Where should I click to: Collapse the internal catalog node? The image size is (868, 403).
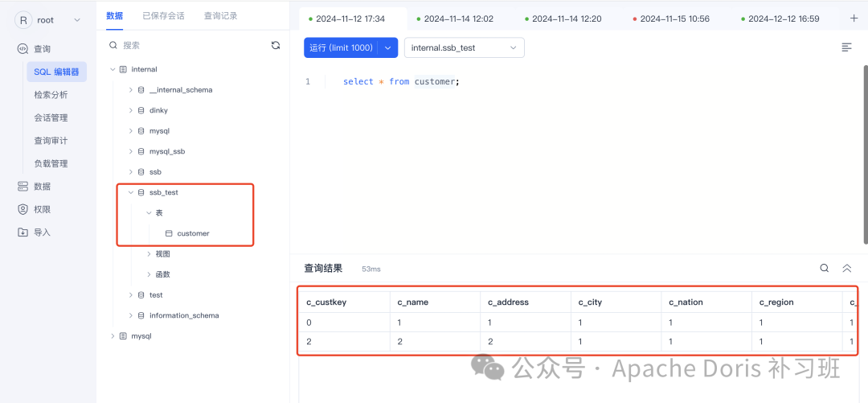[x=113, y=70]
